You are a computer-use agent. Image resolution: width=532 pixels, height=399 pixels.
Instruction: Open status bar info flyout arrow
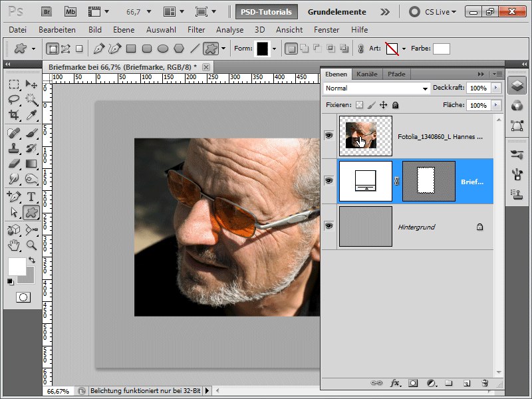coord(207,391)
